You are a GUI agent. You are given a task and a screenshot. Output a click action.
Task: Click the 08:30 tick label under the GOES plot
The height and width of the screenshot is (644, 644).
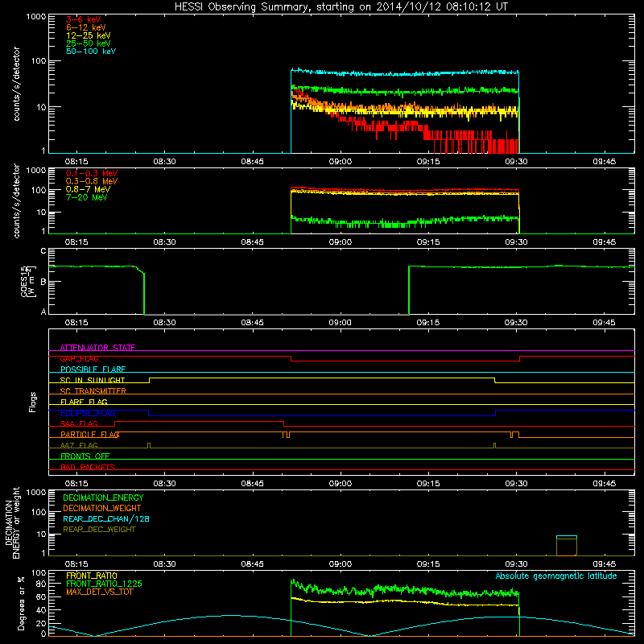coord(165,323)
